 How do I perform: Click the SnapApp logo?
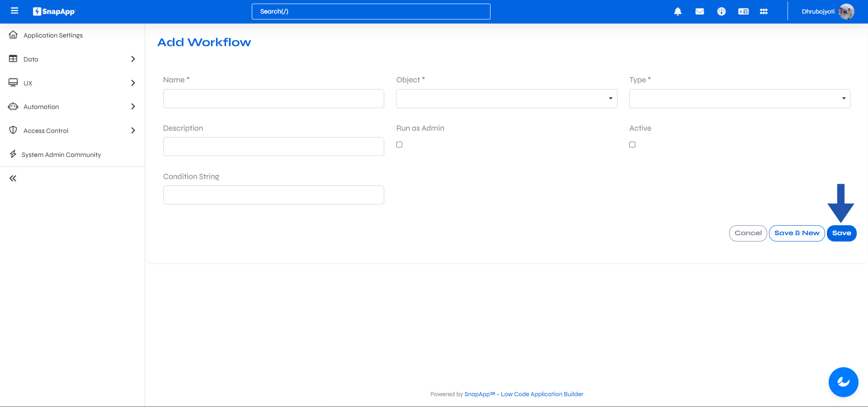(54, 11)
